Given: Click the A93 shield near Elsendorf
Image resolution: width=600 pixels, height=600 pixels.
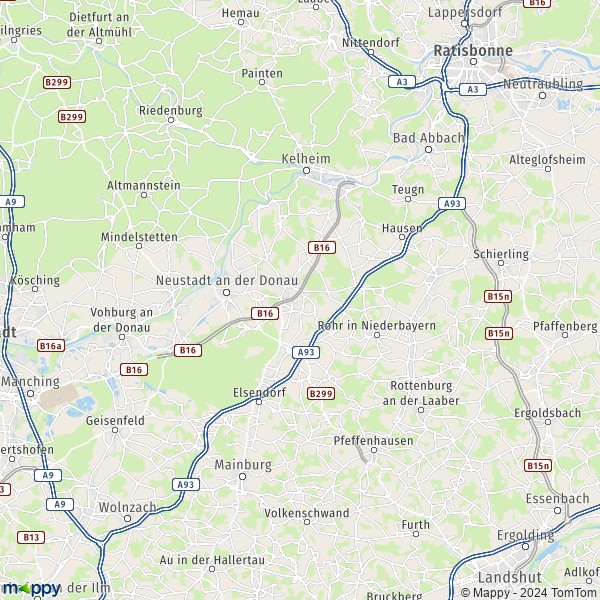Looking at the screenshot, I should [x=306, y=352].
